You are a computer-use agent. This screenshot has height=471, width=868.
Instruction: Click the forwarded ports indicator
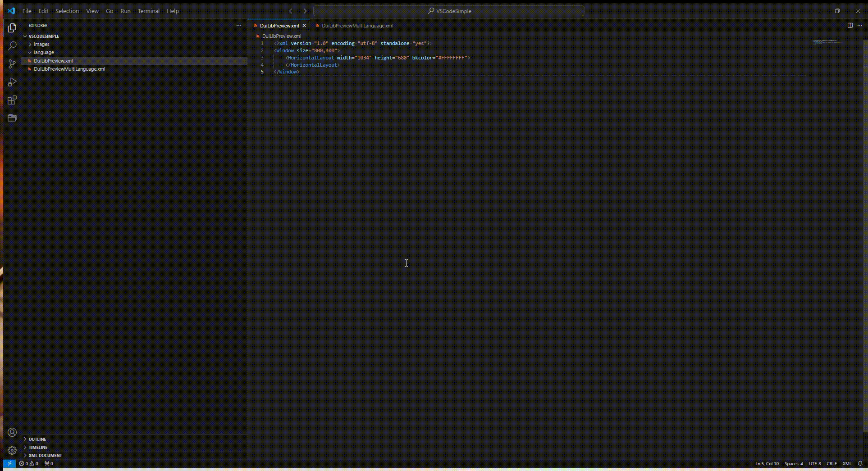tap(48, 463)
